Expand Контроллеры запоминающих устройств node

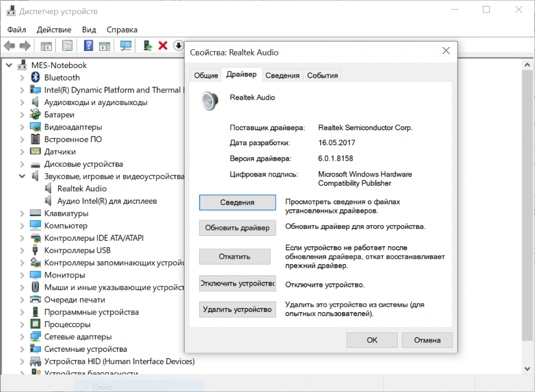click(x=22, y=262)
